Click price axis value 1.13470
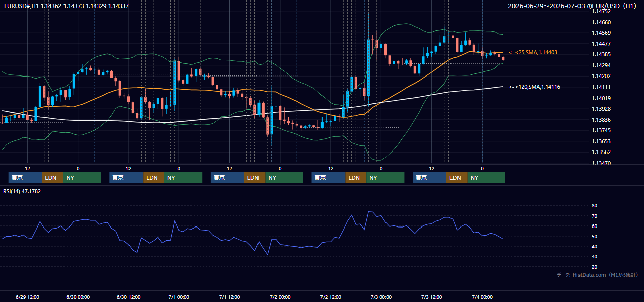Image resolution: width=644 pixels, height=302 pixels. (601, 163)
